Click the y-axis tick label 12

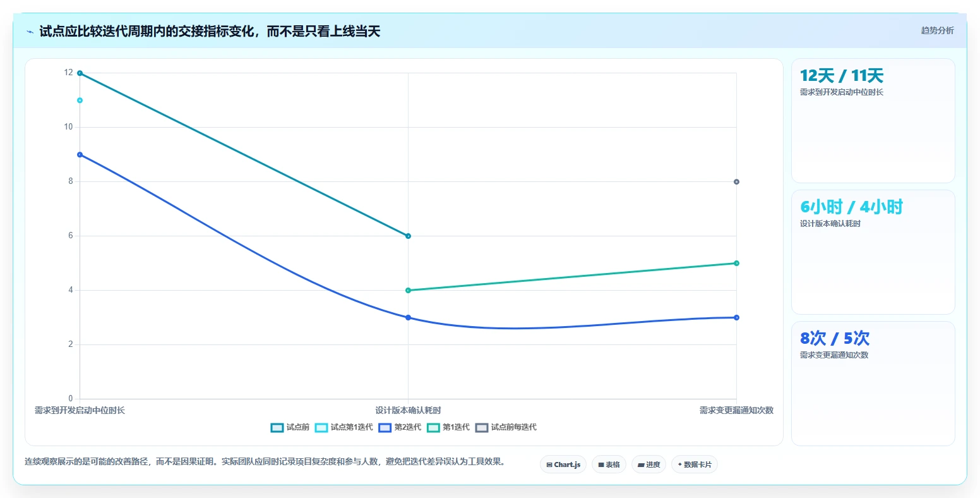click(x=68, y=73)
